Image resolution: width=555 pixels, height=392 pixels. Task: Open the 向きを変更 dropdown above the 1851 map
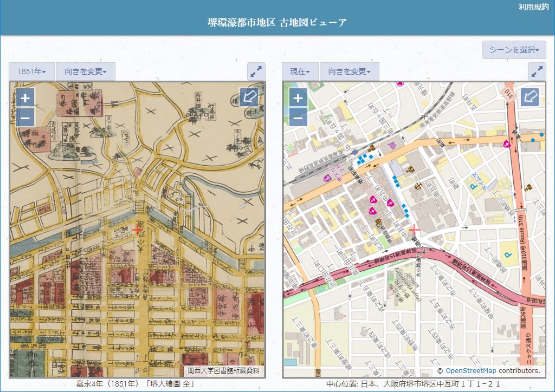85,71
